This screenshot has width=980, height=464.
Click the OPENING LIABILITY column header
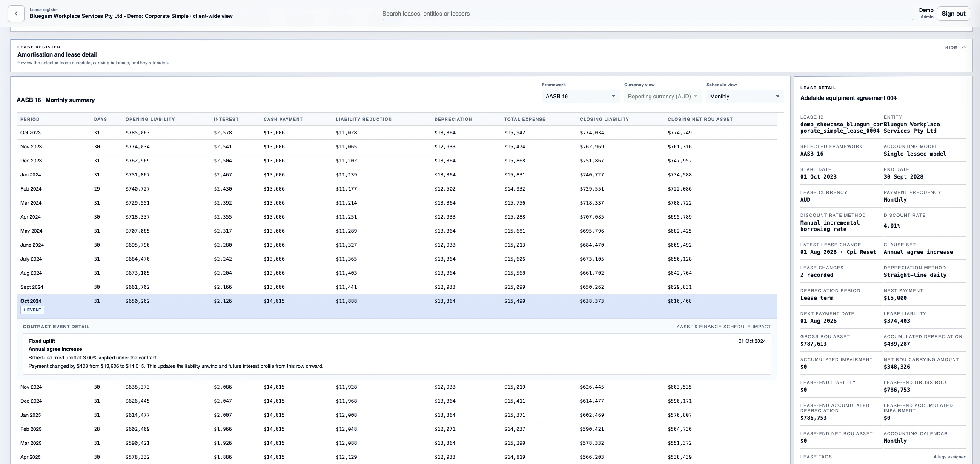point(150,120)
